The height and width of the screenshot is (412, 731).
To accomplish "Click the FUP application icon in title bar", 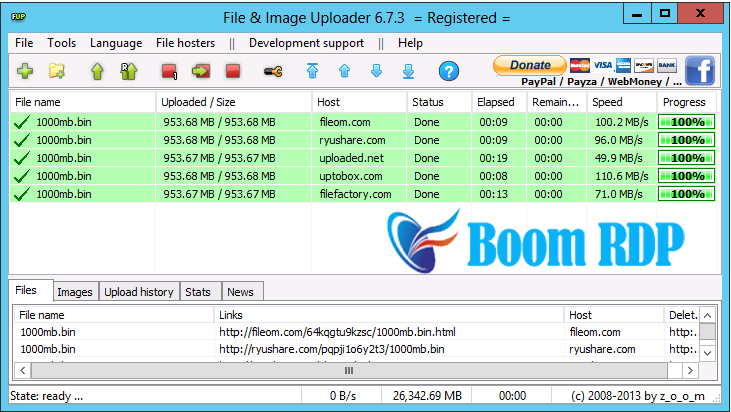I will pyautogui.click(x=18, y=17).
